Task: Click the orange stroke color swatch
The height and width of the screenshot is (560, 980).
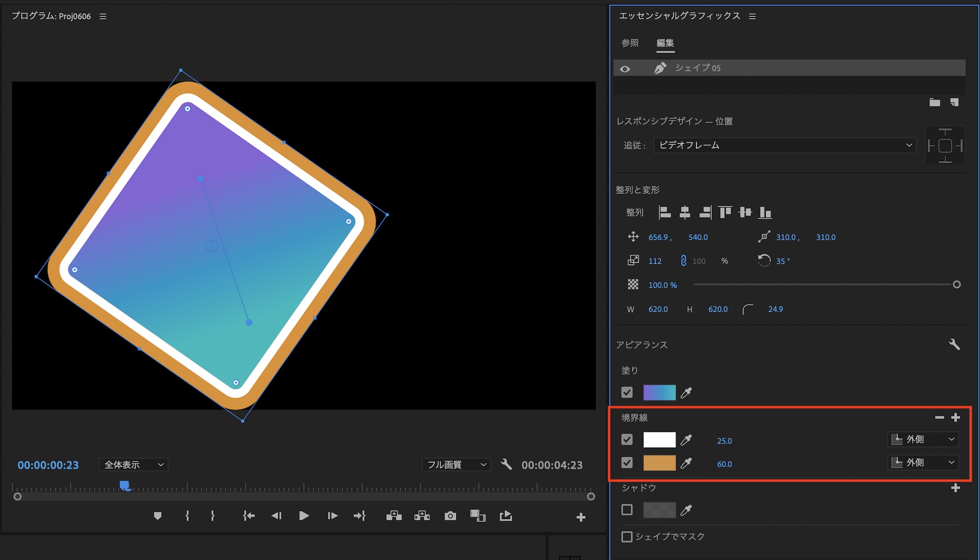Action: click(x=659, y=463)
